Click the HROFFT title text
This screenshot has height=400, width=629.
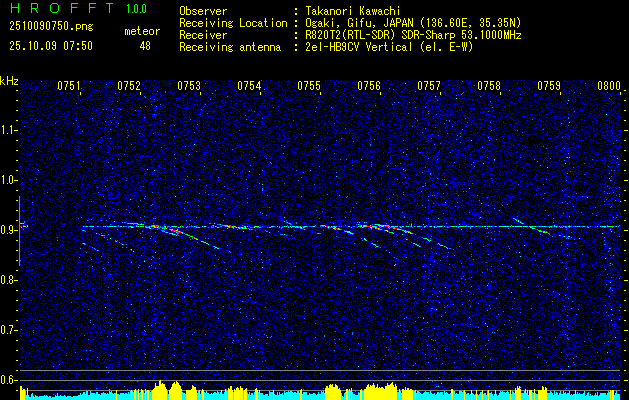point(62,8)
